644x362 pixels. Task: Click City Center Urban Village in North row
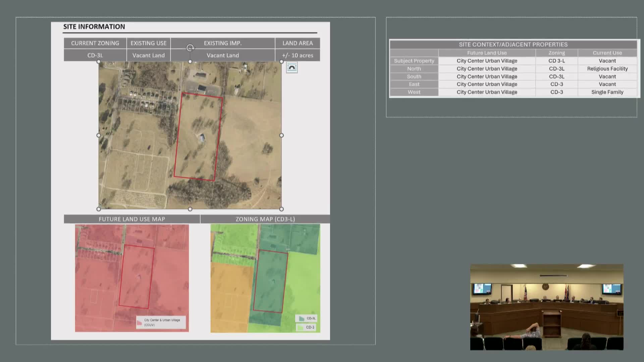coord(487,69)
